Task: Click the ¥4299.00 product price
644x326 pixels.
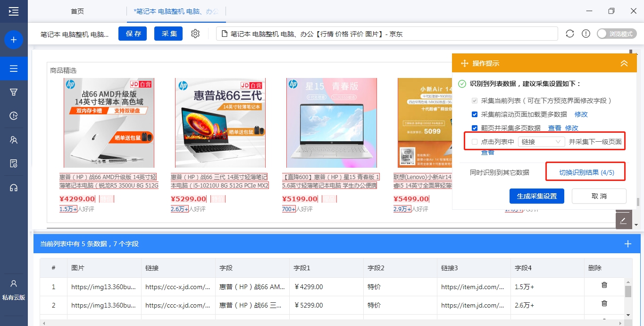Action: click(77, 199)
